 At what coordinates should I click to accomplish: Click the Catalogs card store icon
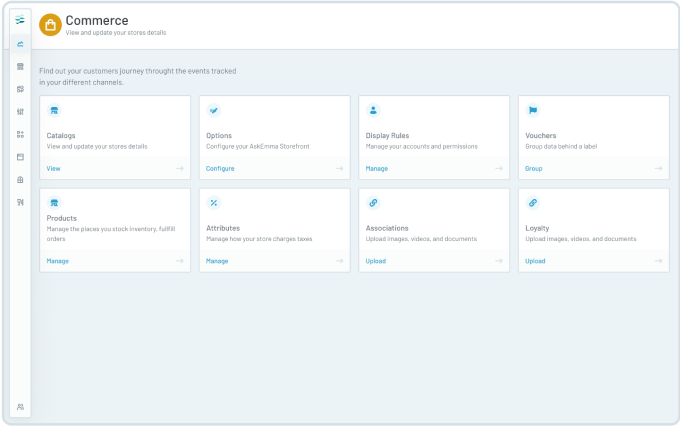point(54,111)
